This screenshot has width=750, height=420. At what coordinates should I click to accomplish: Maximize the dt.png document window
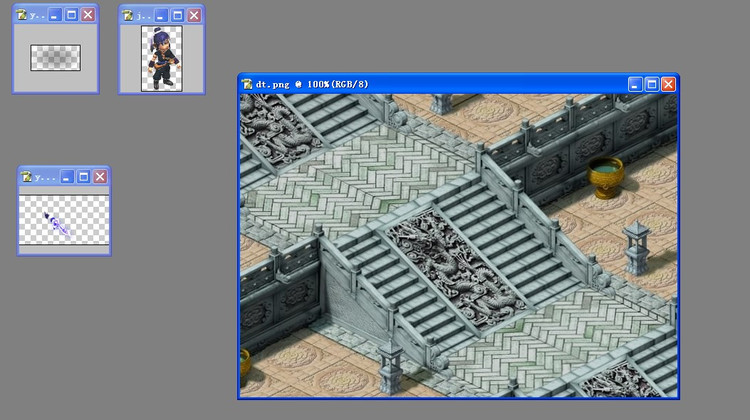point(650,84)
